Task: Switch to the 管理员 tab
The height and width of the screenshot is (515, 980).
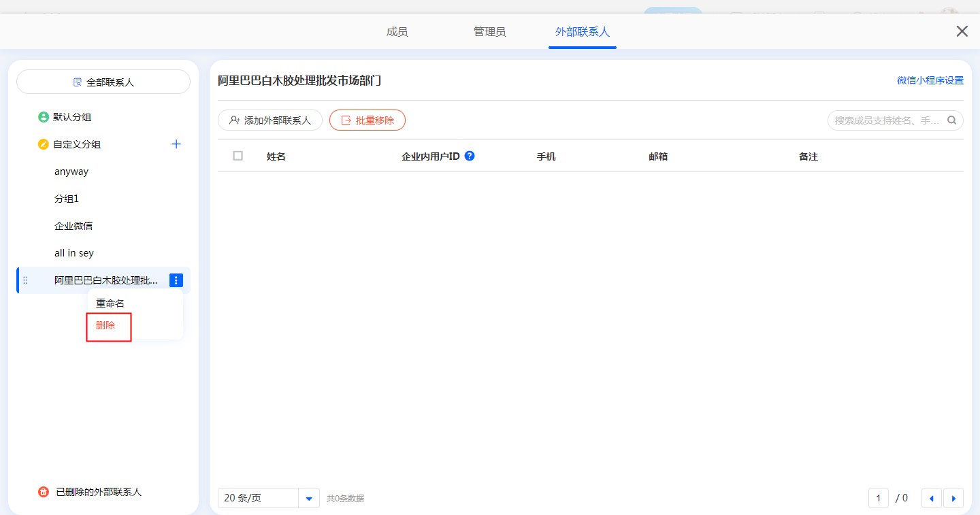Action: (x=489, y=32)
